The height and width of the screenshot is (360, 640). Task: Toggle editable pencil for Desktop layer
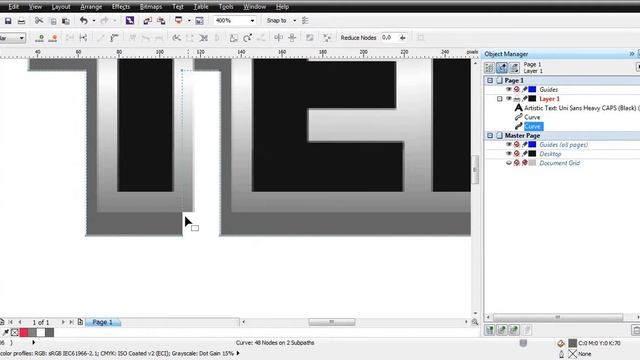click(x=525, y=154)
